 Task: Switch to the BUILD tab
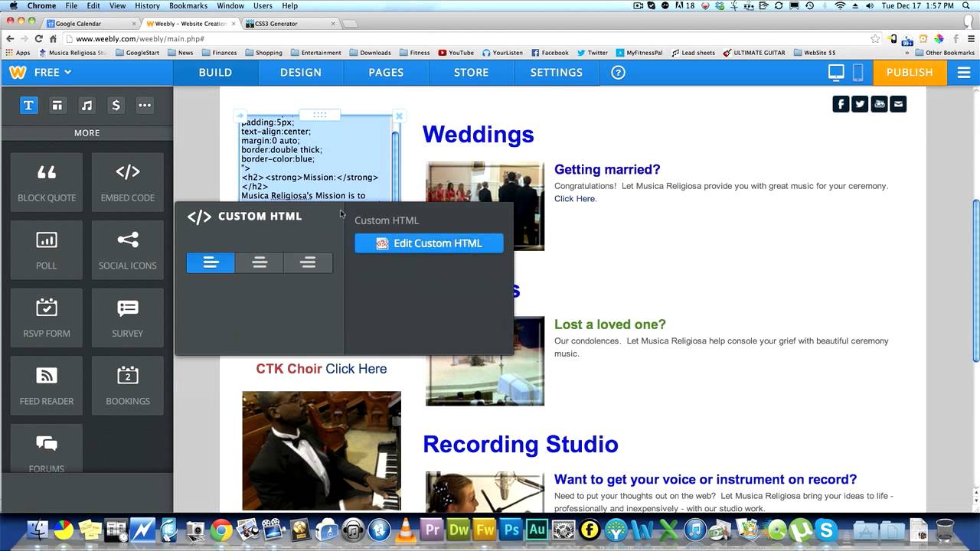[x=215, y=73]
